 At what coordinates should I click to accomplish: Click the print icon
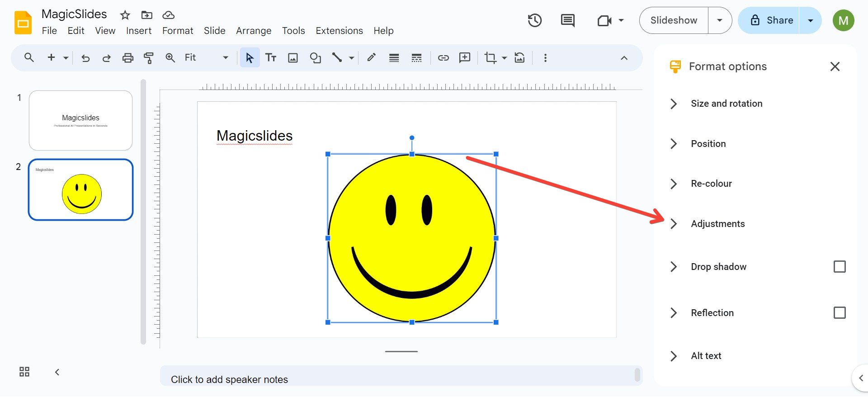[x=128, y=58]
